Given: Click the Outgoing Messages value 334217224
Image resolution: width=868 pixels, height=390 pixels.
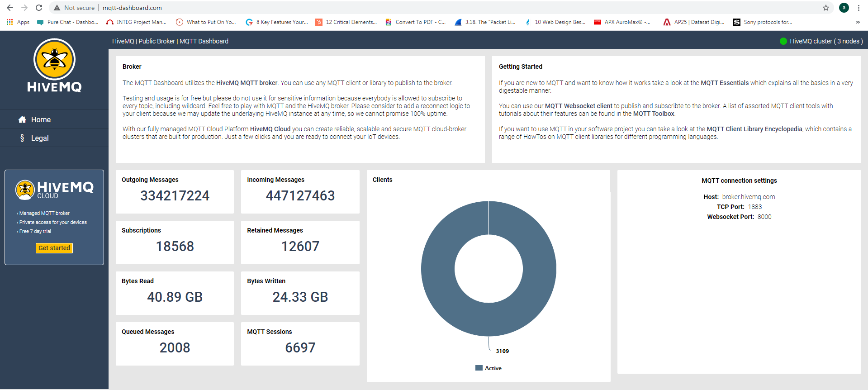Looking at the screenshot, I should click(175, 196).
